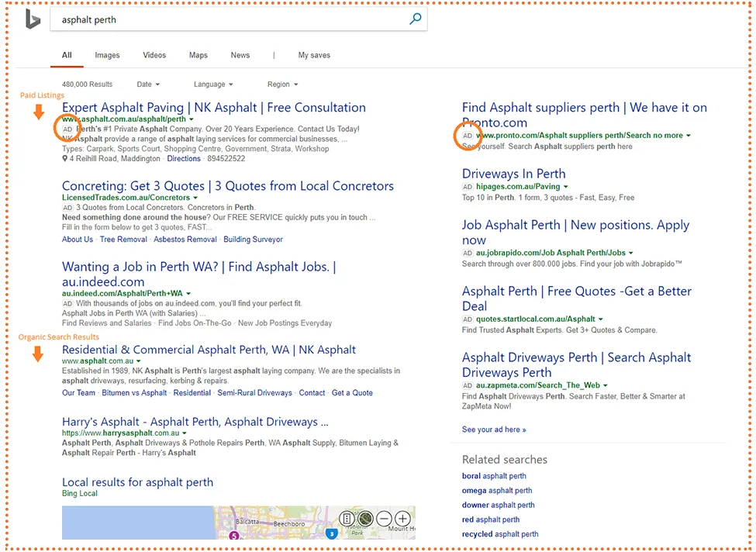Expand arrow next to harrysasphalt.com.au URL
The height and width of the screenshot is (552, 756).
(x=185, y=433)
